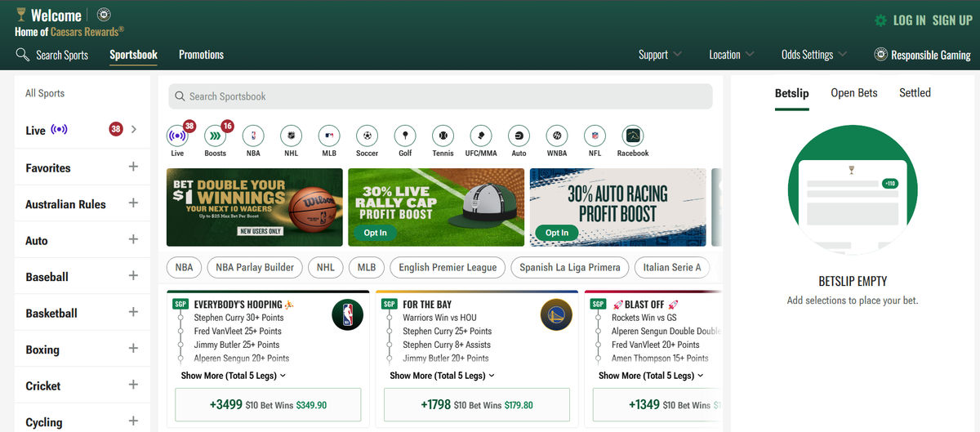The image size is (980, 432).
Task: Select the NBA sport icon
Action: point(253,136)
